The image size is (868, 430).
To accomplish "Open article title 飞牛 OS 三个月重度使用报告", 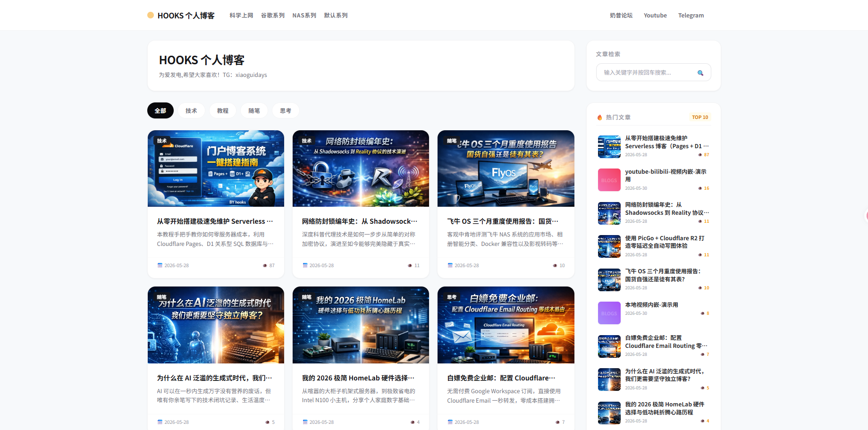I will [503, 221].
